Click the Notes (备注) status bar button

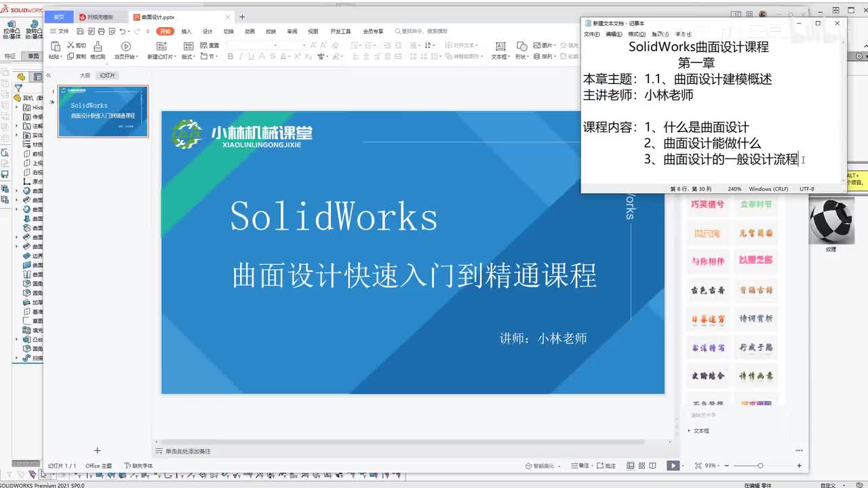point(581,466)
